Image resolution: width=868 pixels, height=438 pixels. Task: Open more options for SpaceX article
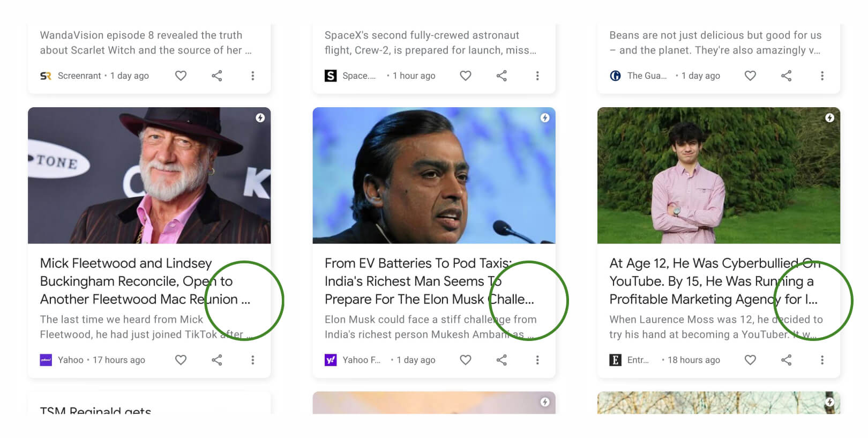(537, 76)
